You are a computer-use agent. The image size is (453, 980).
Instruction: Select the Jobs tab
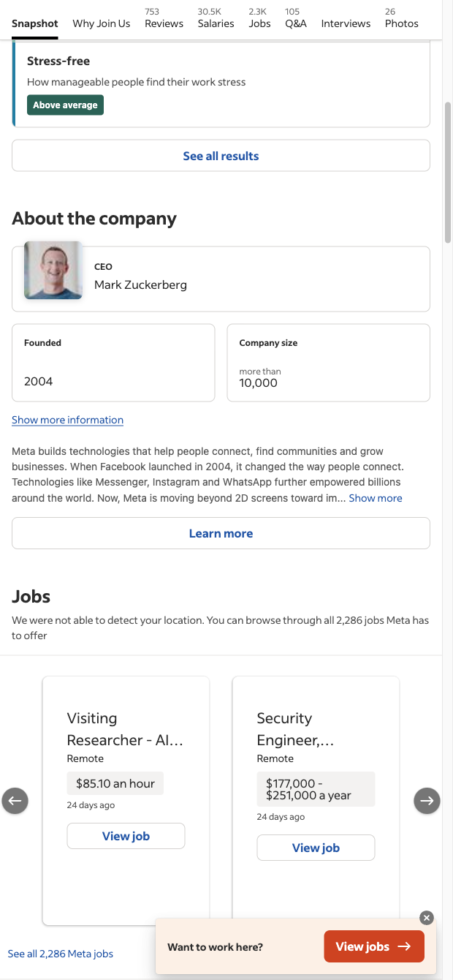[x=259, y=19]
